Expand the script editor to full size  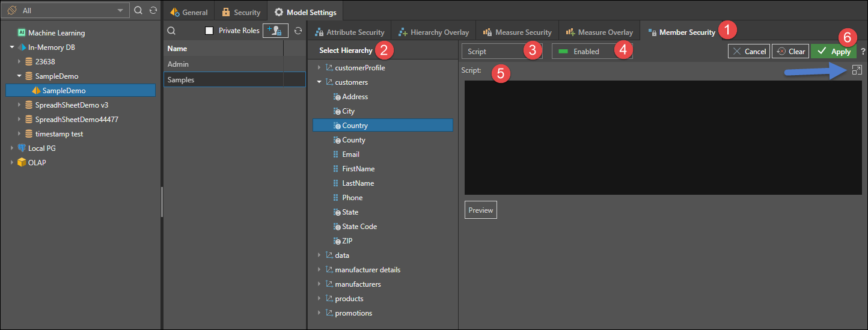(x=857, y=70)
